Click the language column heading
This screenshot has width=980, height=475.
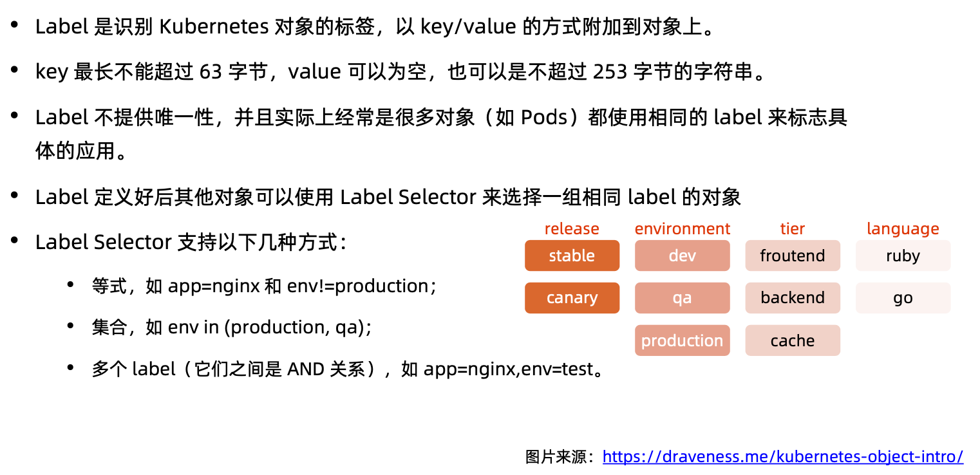(x=903, y=228)
